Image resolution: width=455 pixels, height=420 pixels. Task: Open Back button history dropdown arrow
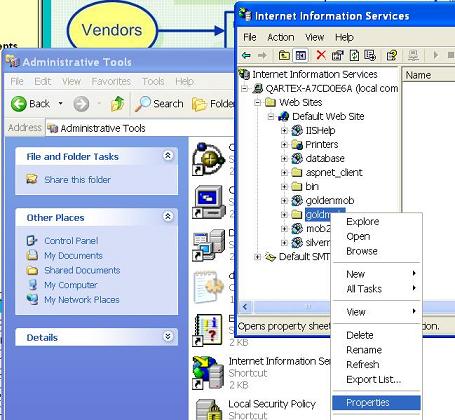60,104
